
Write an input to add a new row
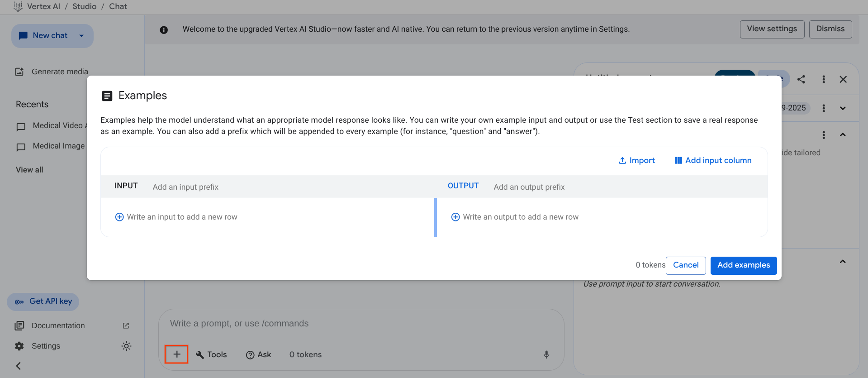click(x=182, y=217)
